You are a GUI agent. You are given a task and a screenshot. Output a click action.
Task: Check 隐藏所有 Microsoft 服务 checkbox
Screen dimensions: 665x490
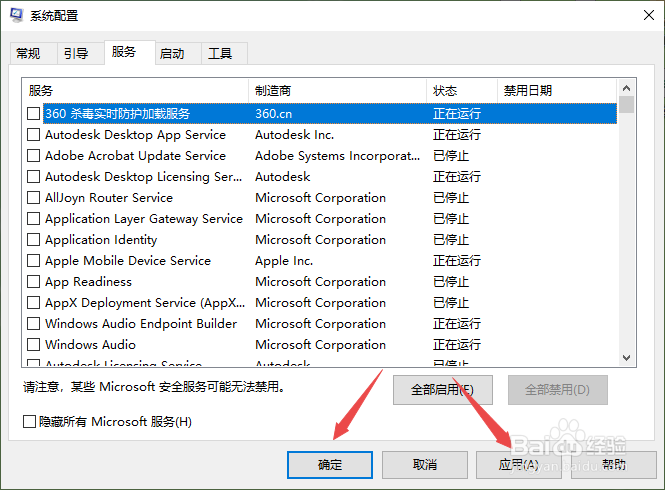pos(30,422)
